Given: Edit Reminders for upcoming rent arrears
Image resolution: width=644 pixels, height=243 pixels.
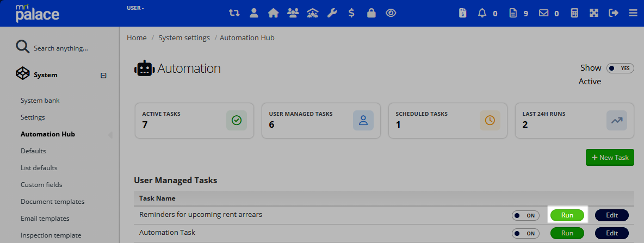Looking at the screenshot, I should pyautogui.click(x=612, y=215).
